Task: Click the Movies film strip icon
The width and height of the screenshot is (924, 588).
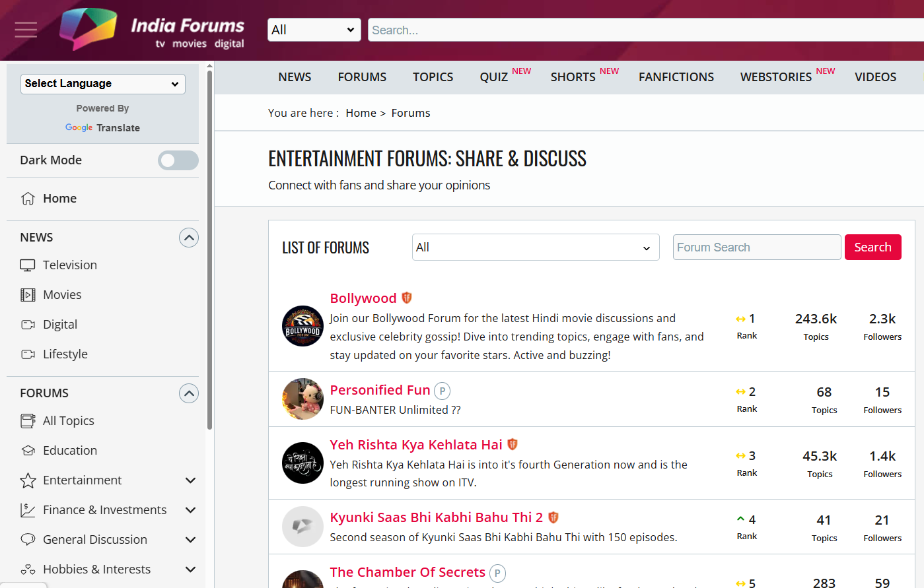Action: 28,295
